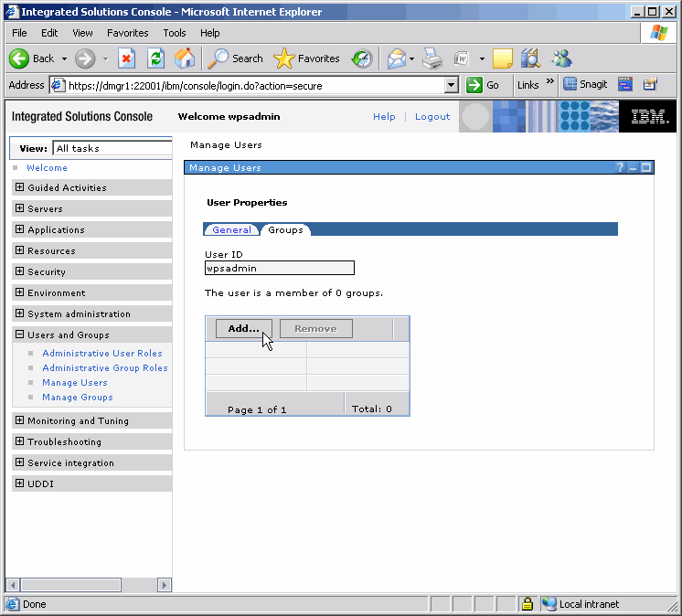682x616 pixels.
Task: Click the Messenger people icon
Action: 560,58
